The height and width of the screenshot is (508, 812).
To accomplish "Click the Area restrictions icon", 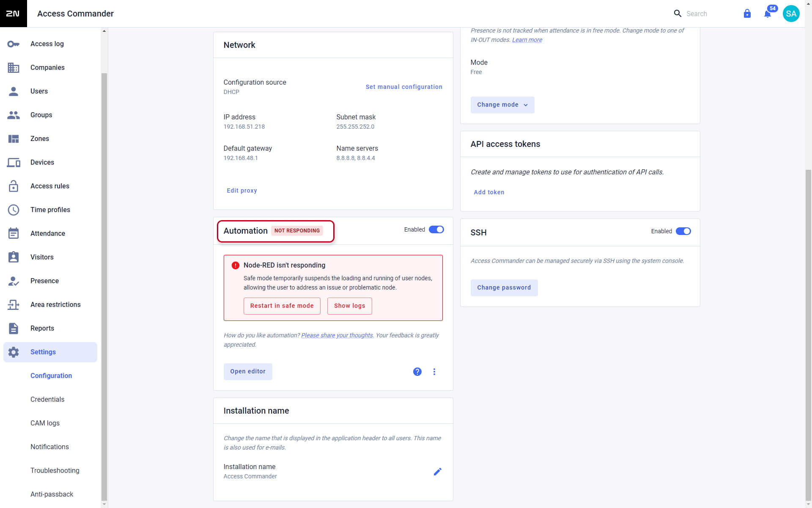I will pyautogui.click(x=14, y=305).
